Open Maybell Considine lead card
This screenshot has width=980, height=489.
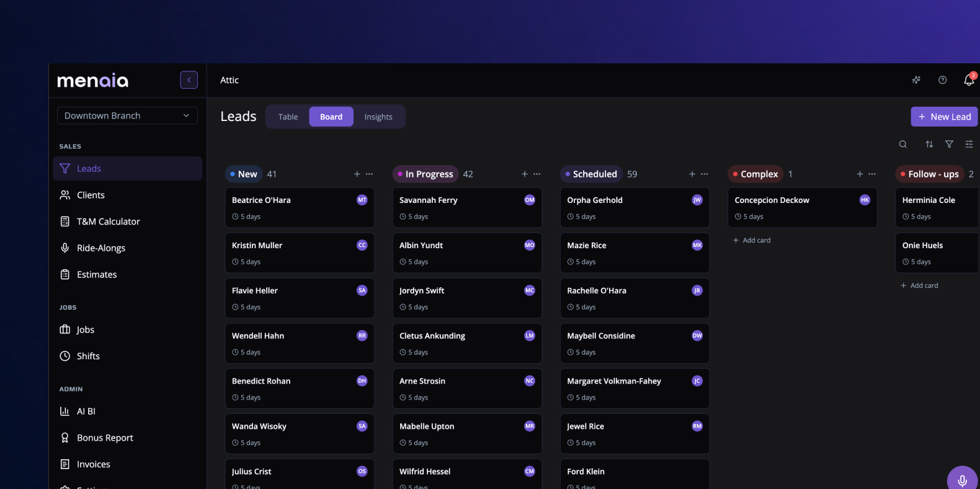[635, 343]
